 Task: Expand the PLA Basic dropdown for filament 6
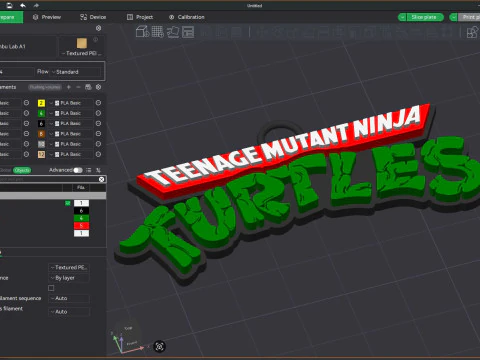click(71, 124)
